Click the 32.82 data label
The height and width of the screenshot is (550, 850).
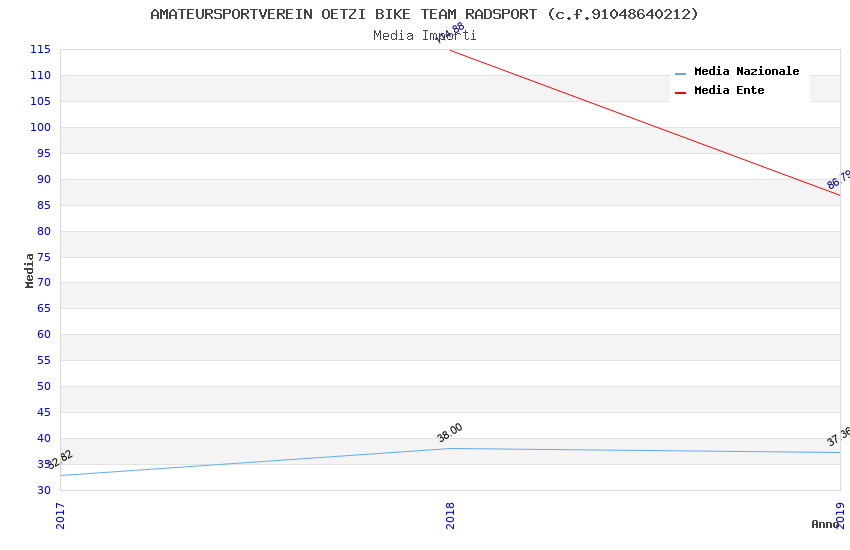[x=60, y=460]
